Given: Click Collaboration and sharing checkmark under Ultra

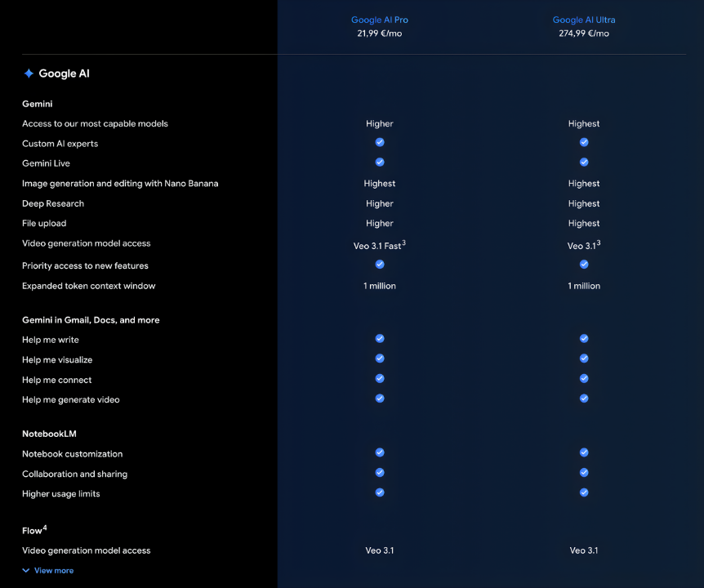Looking at the screenshot, I should point(584,472).
